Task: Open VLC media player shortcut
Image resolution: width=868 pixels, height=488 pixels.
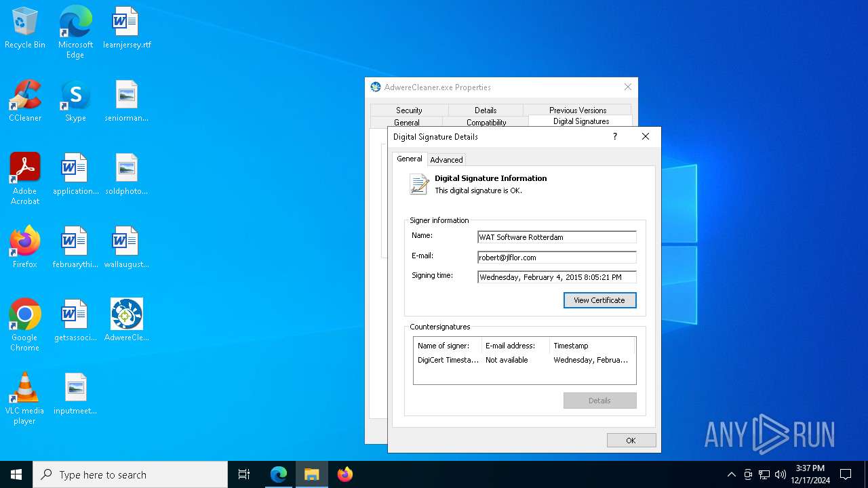Action: 25,398
